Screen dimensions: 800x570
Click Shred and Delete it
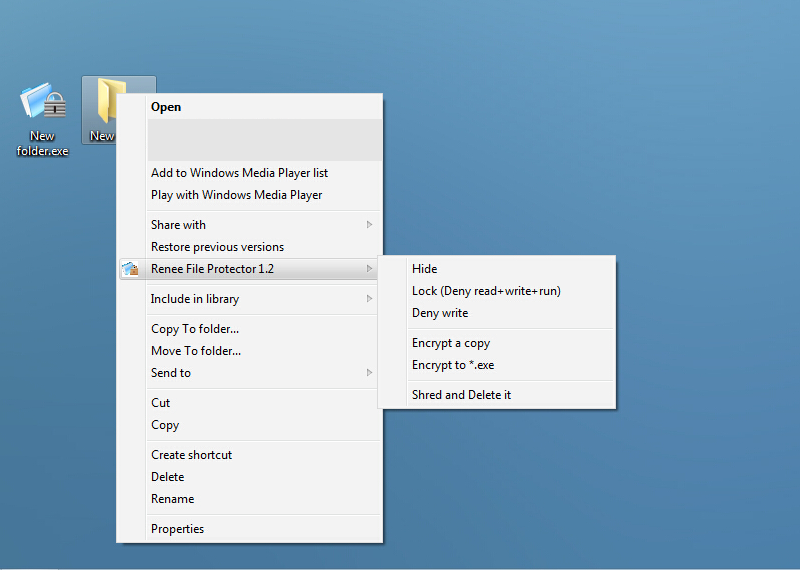tap(461, 395)
